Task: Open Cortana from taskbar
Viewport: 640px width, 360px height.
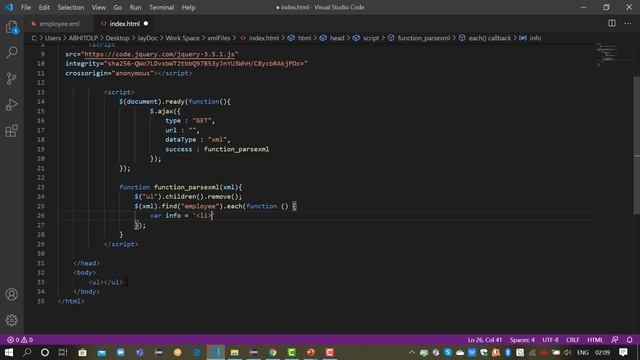Action: pos(45,352)
